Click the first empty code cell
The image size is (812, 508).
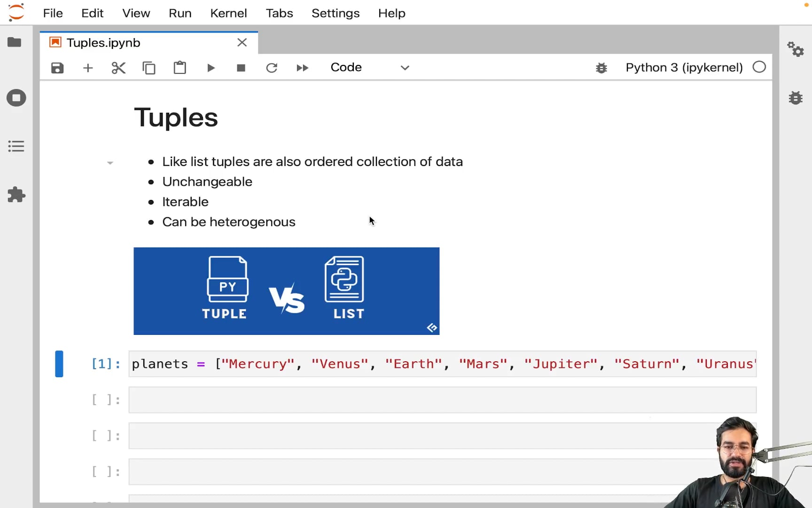point(442,400)
